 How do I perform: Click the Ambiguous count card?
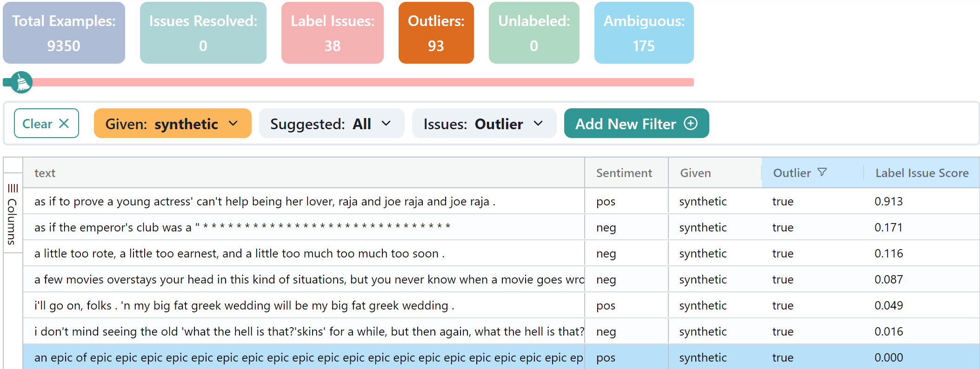pos(644,33)
